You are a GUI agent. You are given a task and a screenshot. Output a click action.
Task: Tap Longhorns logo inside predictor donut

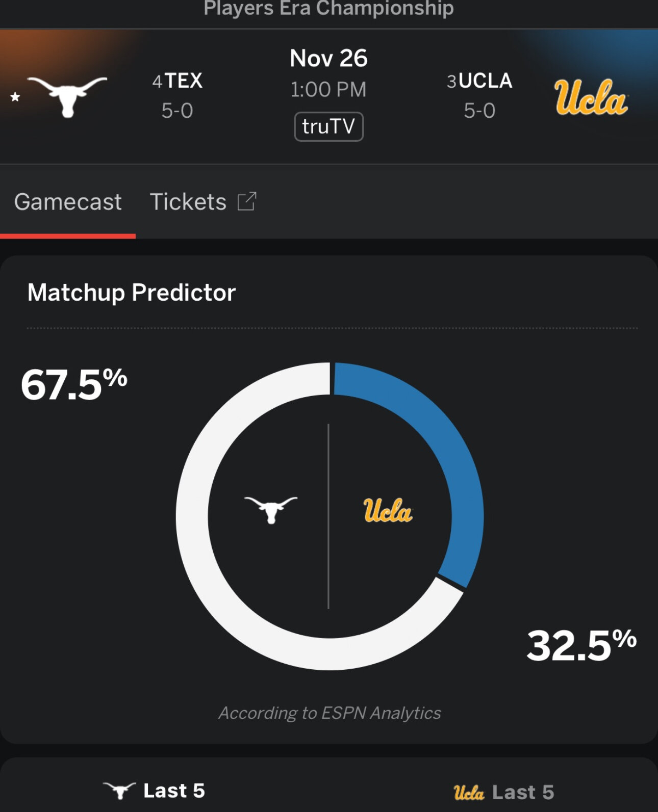271,509
